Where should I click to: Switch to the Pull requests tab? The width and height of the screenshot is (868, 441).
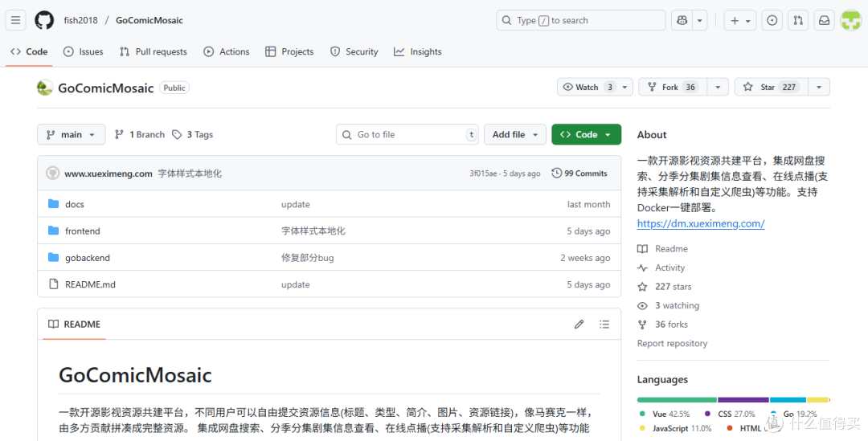154,51
